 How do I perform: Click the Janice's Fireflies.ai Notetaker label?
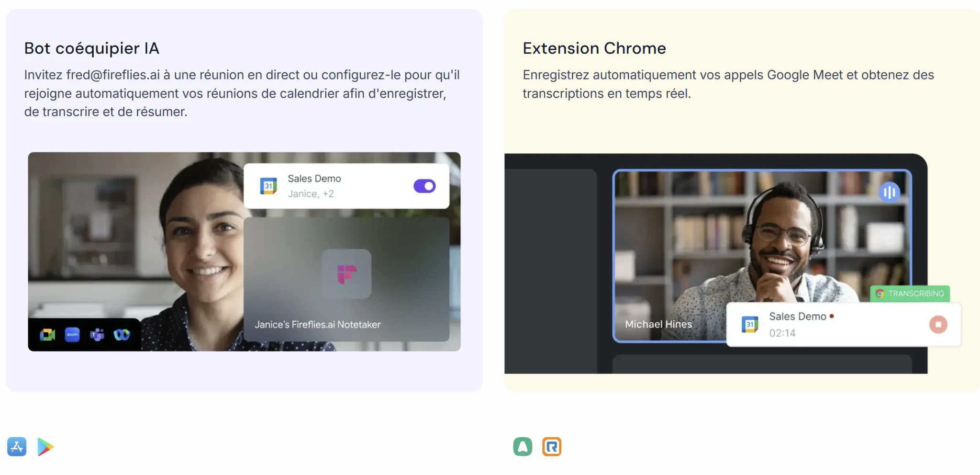[x=318, y=324]
